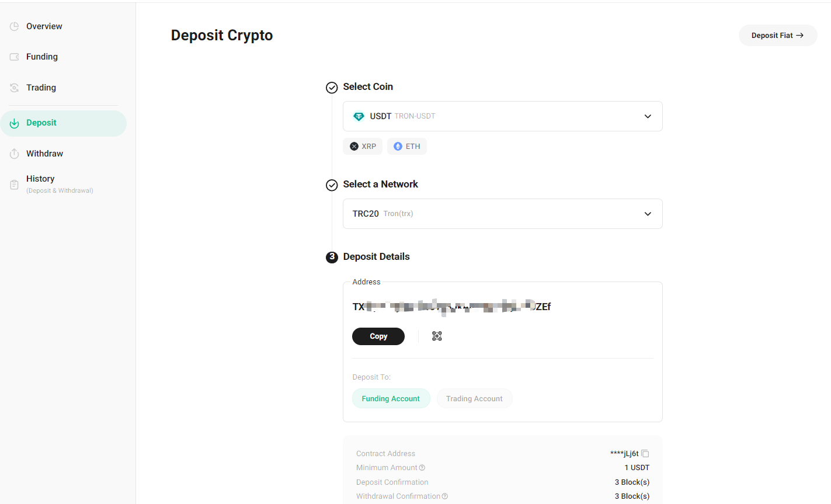Copy the contract address using the copy icon
Viewport: 831px width, 504px height.
point(645,453)
